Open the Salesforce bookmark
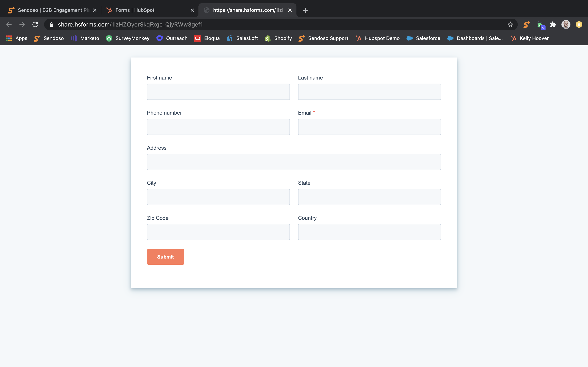Screen dimensions: 588x367 [423, 38]
